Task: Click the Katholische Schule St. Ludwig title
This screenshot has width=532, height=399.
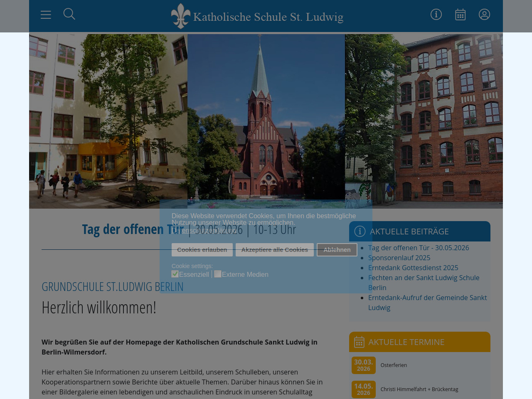Action: [x=268, y=17]
